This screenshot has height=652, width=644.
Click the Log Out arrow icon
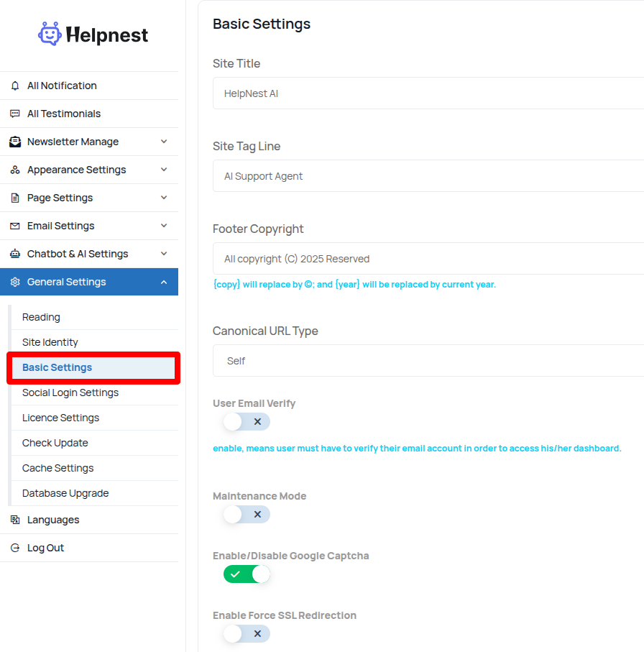coord(15,548)
